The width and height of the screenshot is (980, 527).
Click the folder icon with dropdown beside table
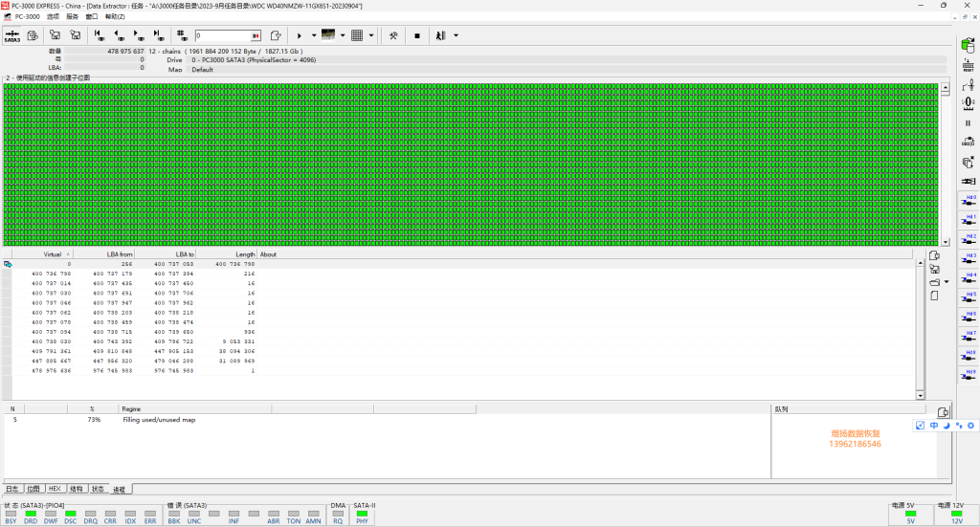934,282
